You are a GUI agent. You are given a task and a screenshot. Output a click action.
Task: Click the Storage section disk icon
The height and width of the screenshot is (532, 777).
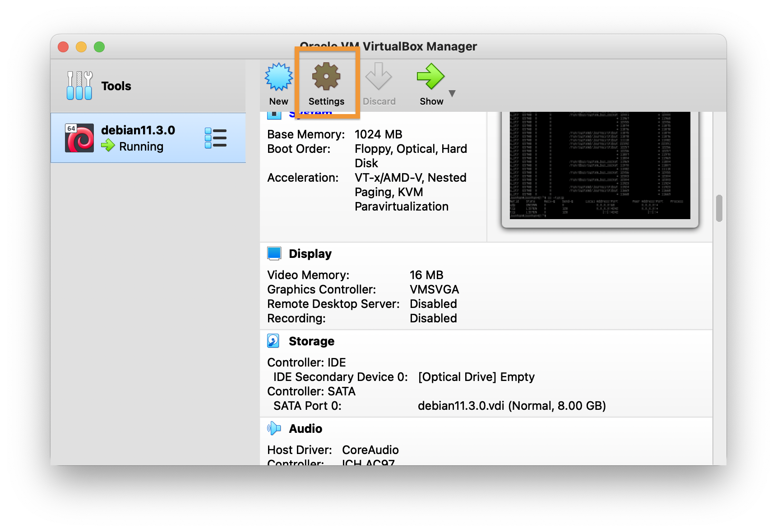(273, 341)
